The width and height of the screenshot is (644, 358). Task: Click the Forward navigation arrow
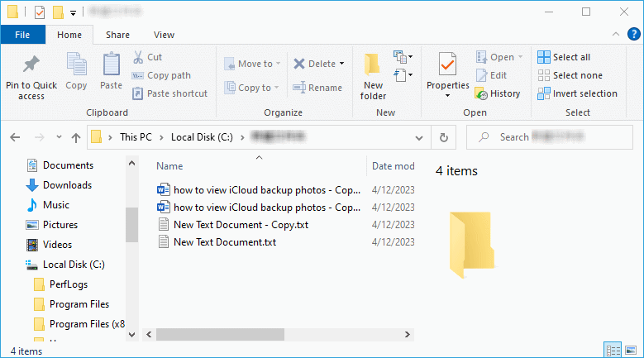(x=40, y=137)
